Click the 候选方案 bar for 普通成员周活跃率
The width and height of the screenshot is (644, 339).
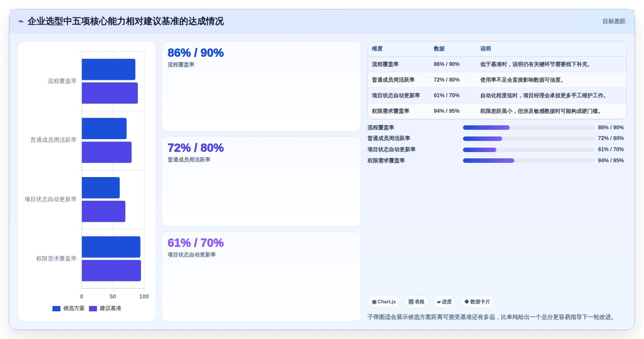pos(104,128)
